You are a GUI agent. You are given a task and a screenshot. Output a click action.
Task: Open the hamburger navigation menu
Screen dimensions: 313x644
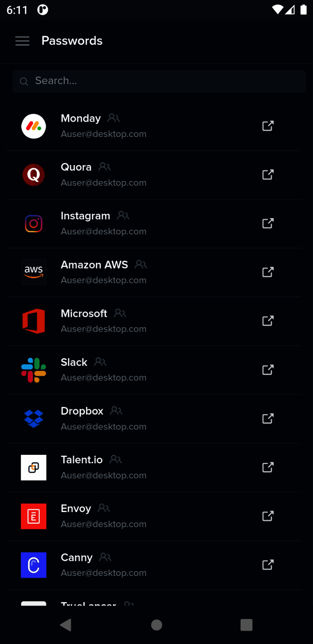pyautogui.click(x=22, y=41)
